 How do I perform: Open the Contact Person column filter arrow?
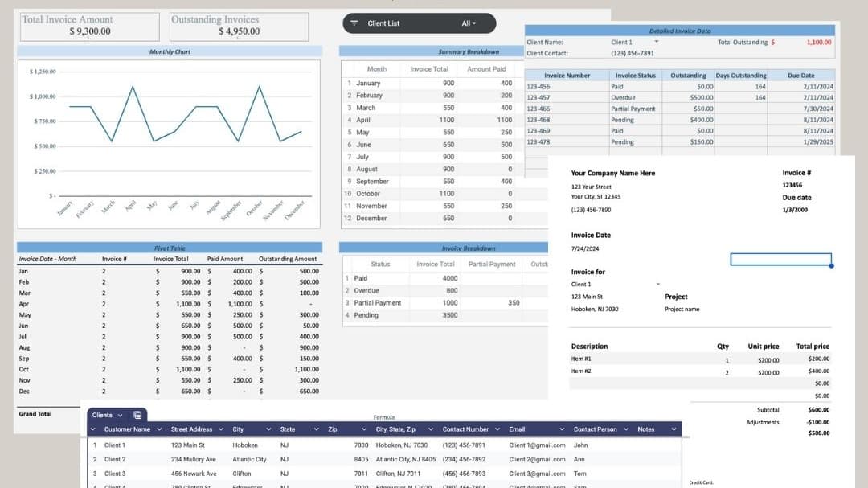626,429
